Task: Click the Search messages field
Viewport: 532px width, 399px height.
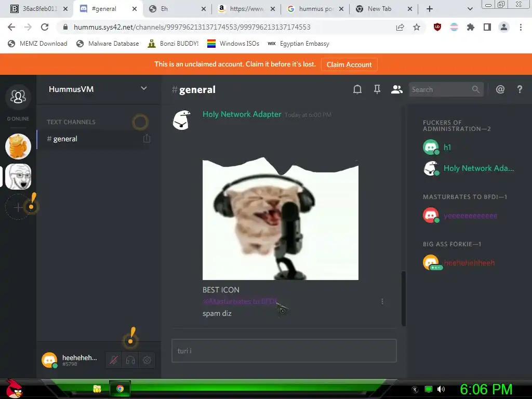Action: click(x=446, y=89)
